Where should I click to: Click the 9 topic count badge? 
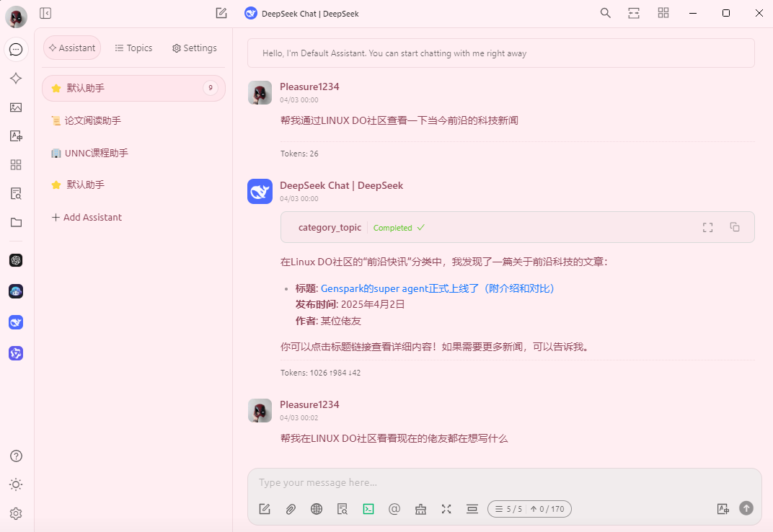pos(211,88)
